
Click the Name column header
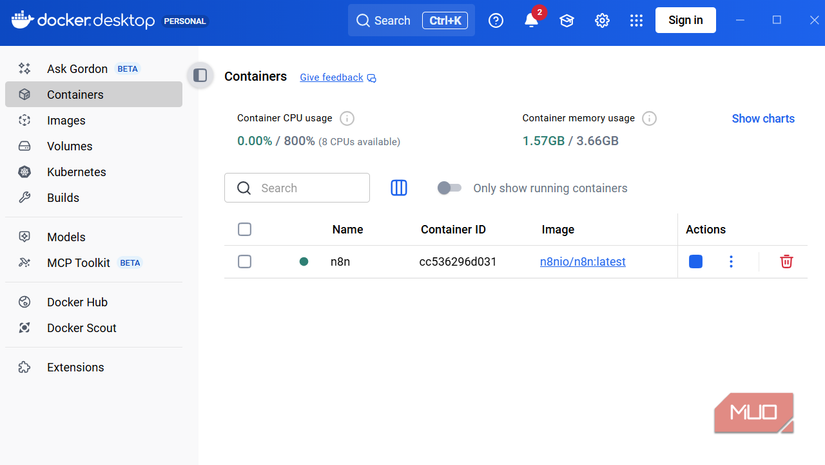(347, 229)
